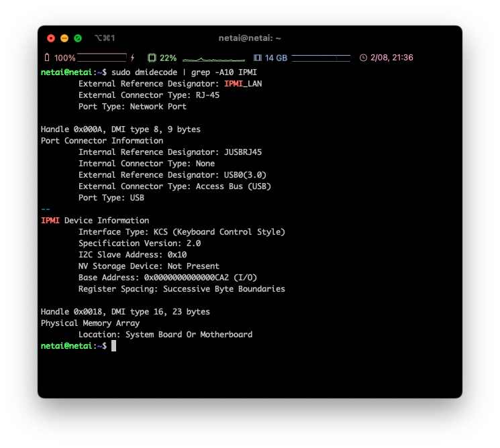Screen dimensions: 500x448
Task: Click the battery level bar
Action: [102, 58]
